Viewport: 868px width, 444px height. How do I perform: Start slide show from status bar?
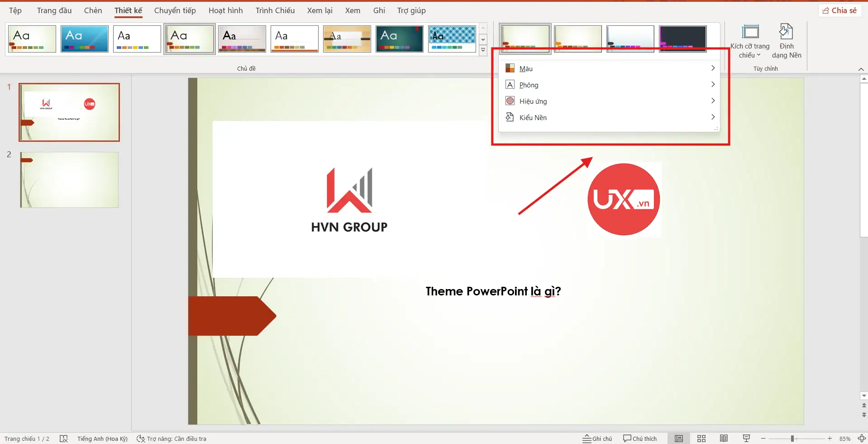pos(747,439)
